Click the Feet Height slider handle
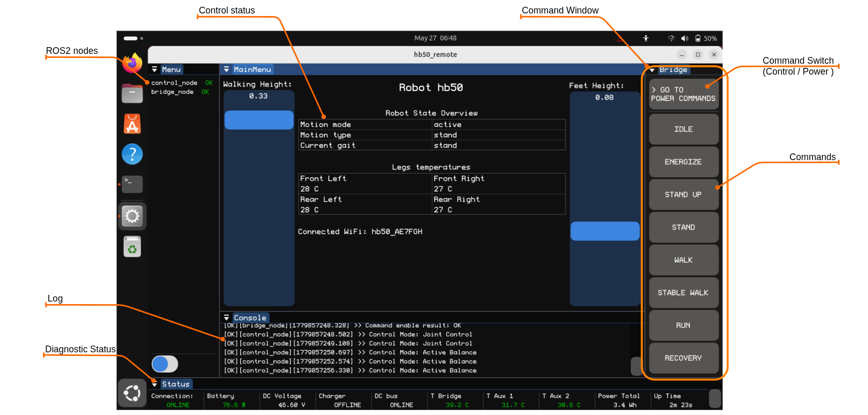 [x=605, y=231]
